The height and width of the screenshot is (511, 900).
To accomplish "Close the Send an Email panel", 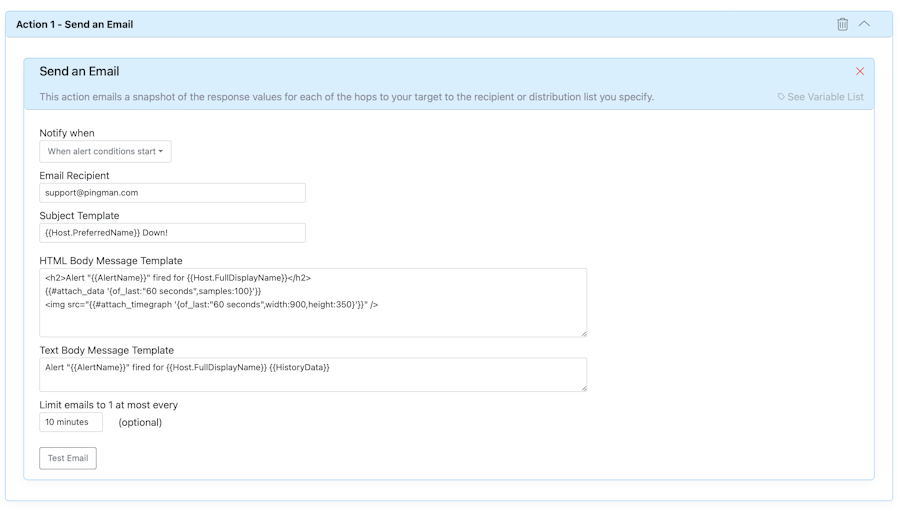I will tap(859, 71).
